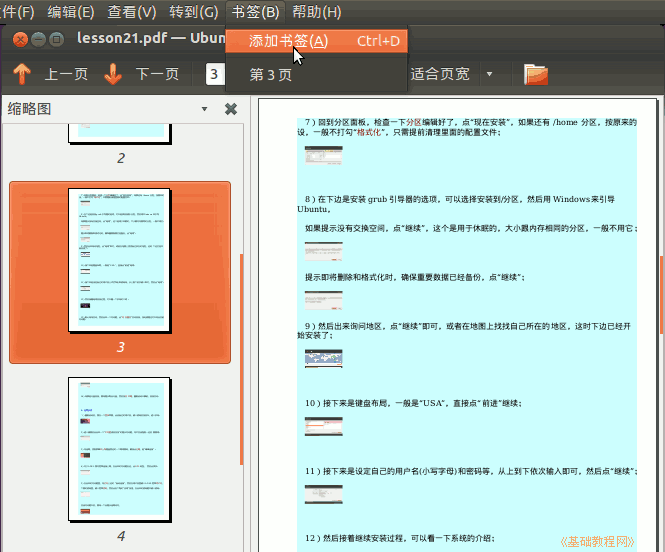The image size is (665, 552).
Task: Select the 第 3 页 bookmark entry
Action: pyautogui.click(x=271, y=75)
